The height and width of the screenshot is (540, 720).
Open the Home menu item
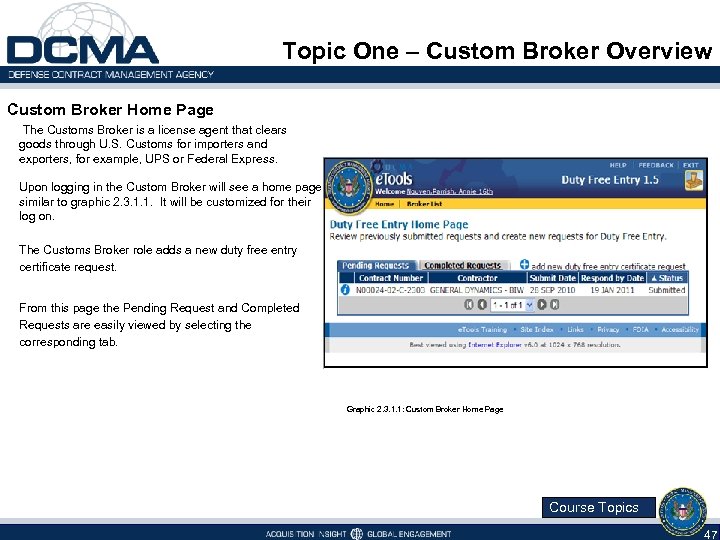pos(384,204)
